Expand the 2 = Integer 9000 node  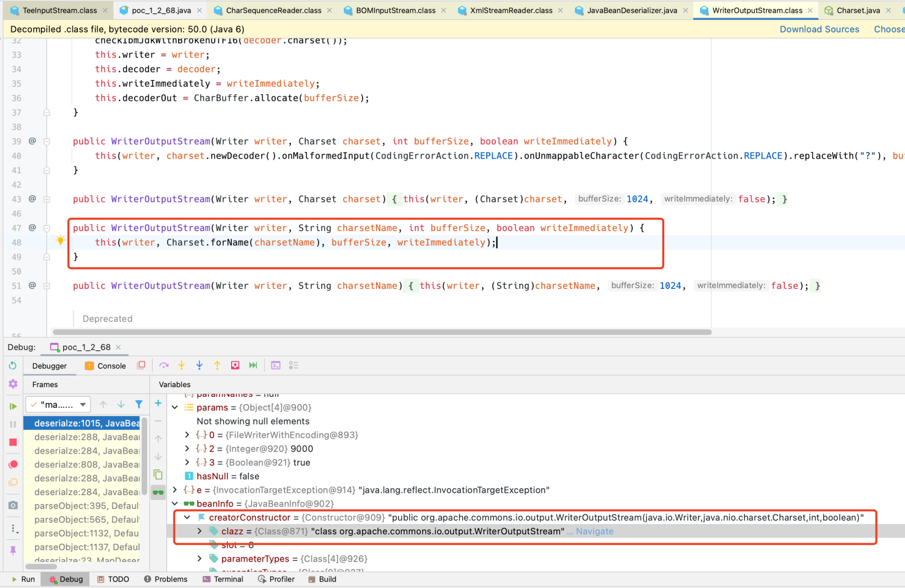tap(188, 449)
